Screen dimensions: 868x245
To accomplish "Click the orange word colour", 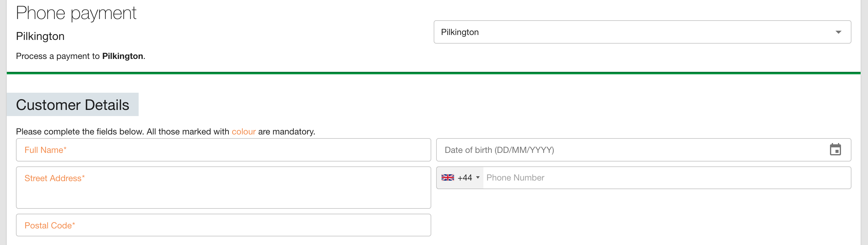I will click(x=244, y=132).
